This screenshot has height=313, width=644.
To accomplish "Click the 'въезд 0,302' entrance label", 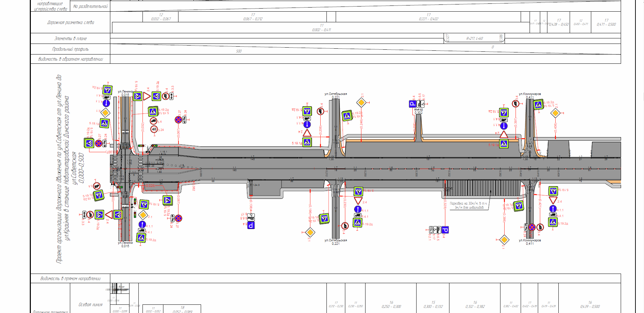I will pos(418,111).
